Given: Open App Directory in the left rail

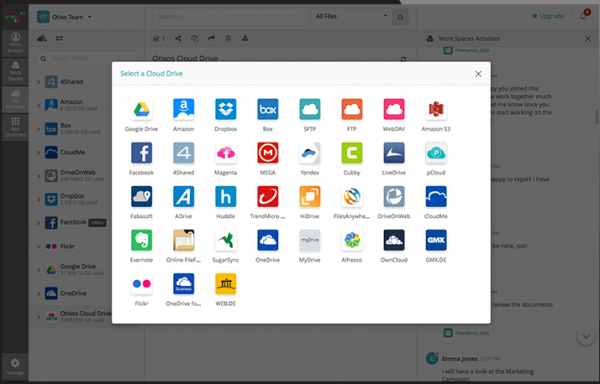Looking at the screenshot, I should (x=15, y=127).
